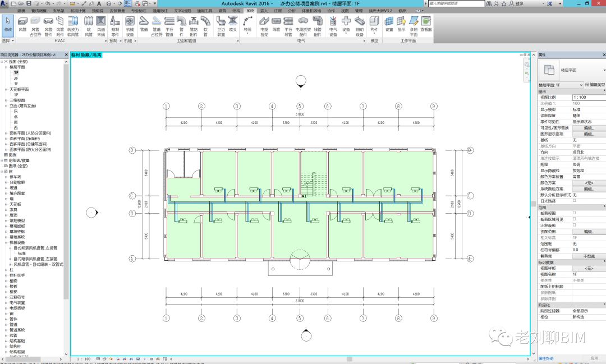Click 编辑 button for 系统颜色方案

(x=588, y=189)
